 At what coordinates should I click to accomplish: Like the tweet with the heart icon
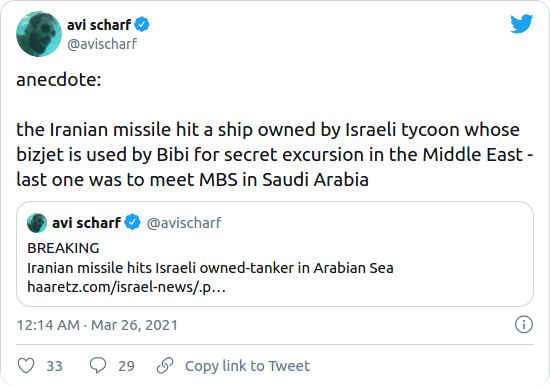click(x=26, y=366)
